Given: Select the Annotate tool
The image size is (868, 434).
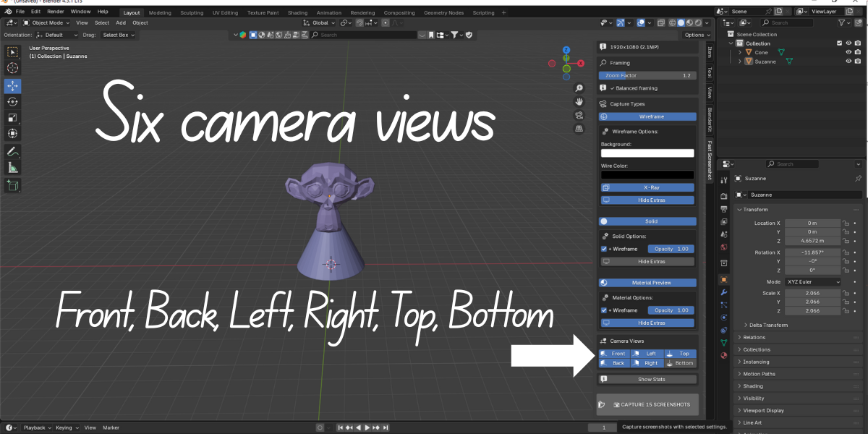Looking at the screenshot, I should click(x=13, y=152).
